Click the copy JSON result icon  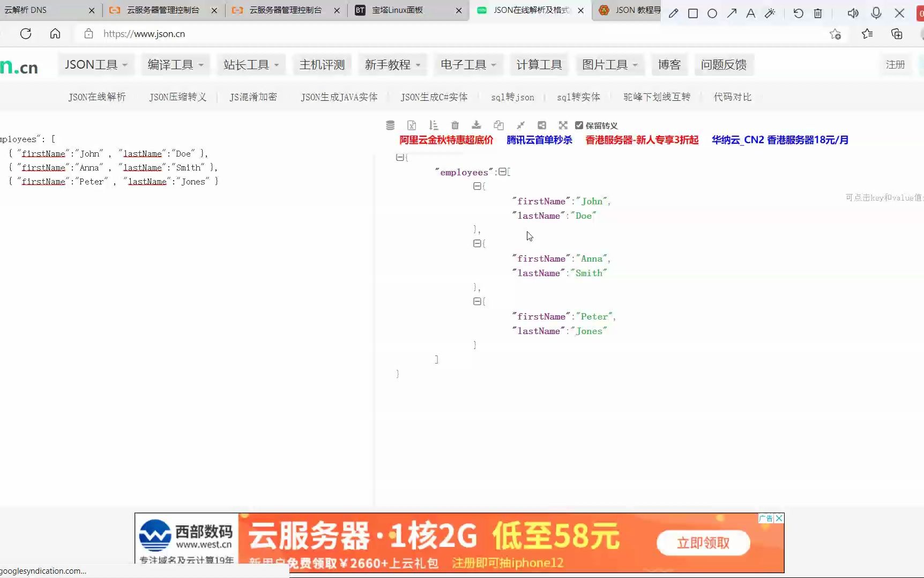[x=498, y=125]
